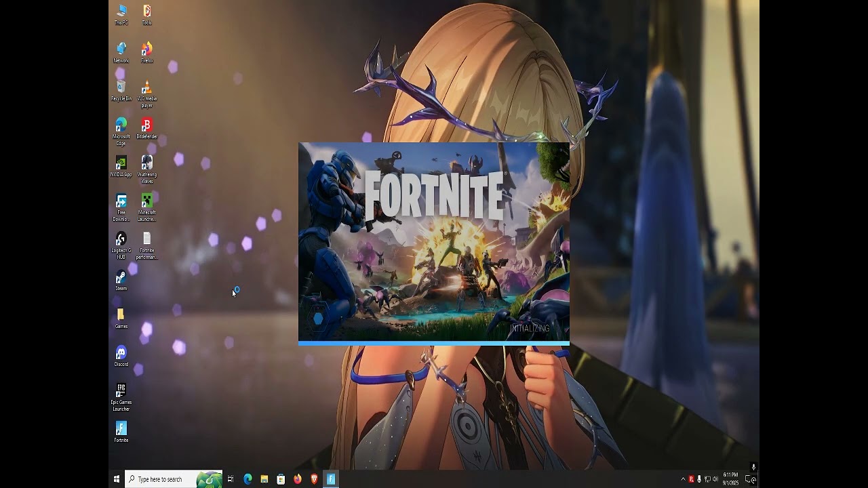The width and height of the screenshot is (868, 488).
Task: Click the hexagon loading icon on splash
Action: (318, 318)
